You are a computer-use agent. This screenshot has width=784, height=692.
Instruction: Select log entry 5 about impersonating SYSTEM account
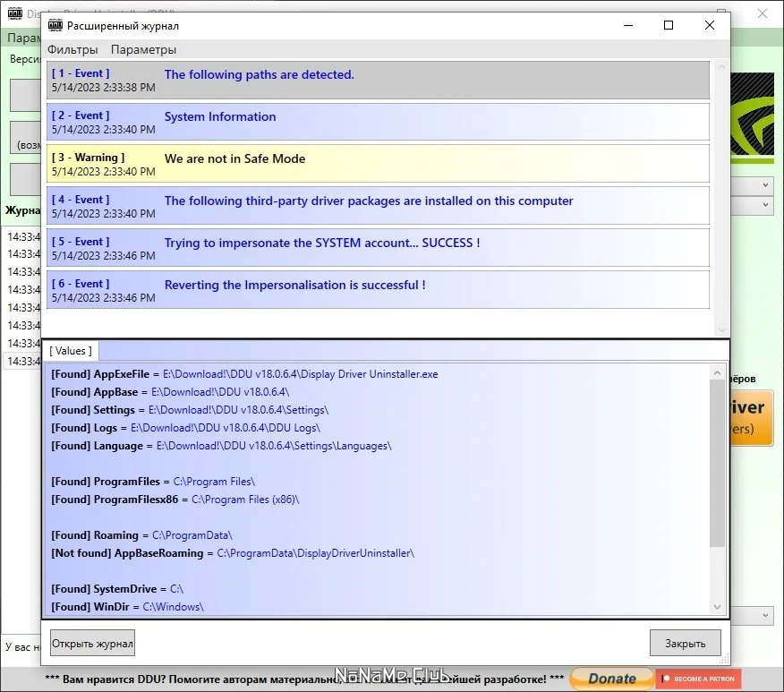coord(378,248)
